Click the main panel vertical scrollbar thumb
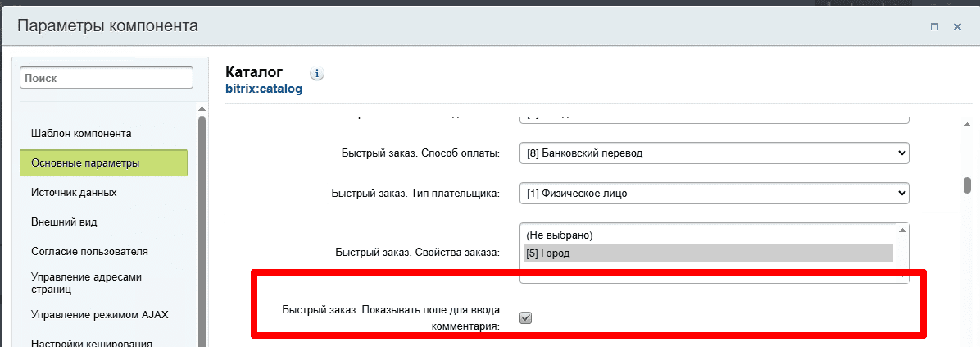This screenshot has width=980, height=347. [967, 185]
